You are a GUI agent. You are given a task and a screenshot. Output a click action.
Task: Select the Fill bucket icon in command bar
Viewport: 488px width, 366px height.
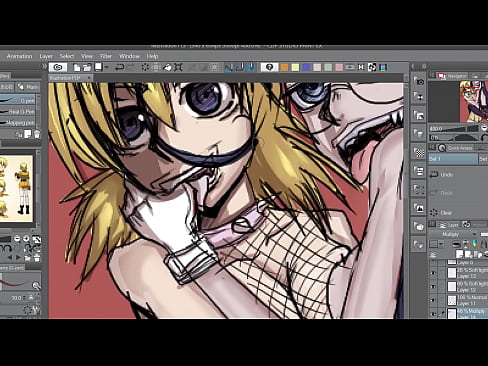point(167,67)
